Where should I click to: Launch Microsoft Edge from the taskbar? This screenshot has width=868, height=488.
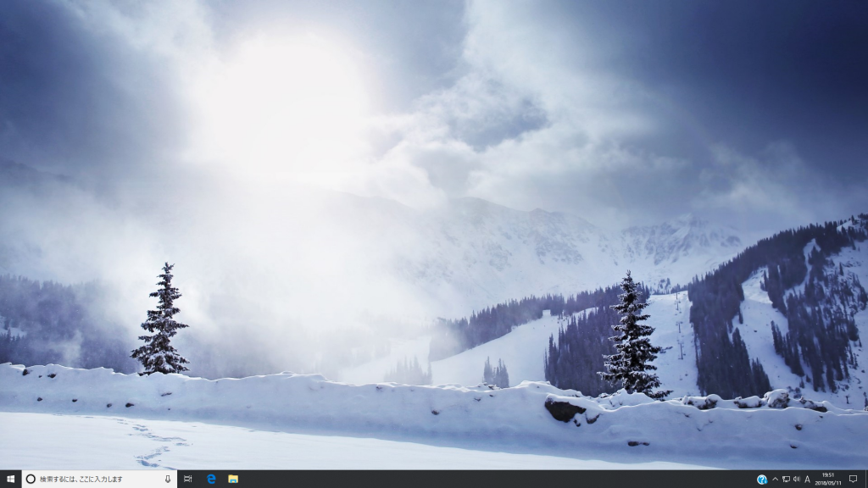[211, 479]
